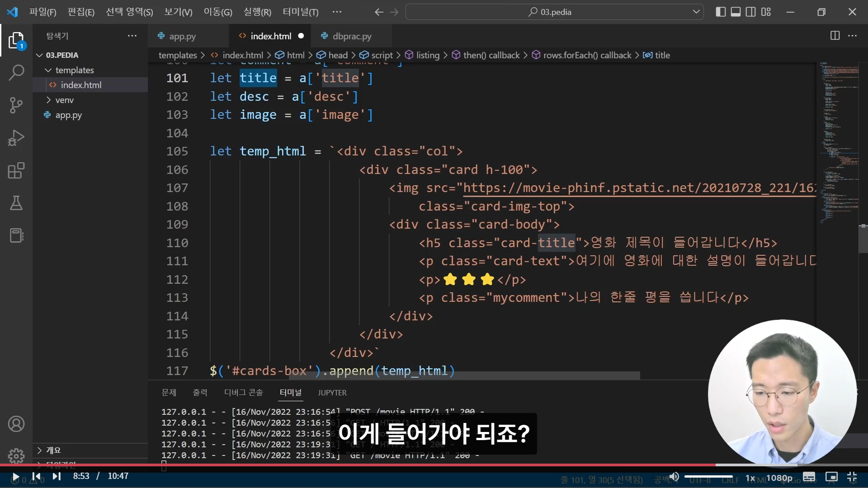Open the Extensions view icon
Screen dimensions: 868x488
tap(16, 171)
